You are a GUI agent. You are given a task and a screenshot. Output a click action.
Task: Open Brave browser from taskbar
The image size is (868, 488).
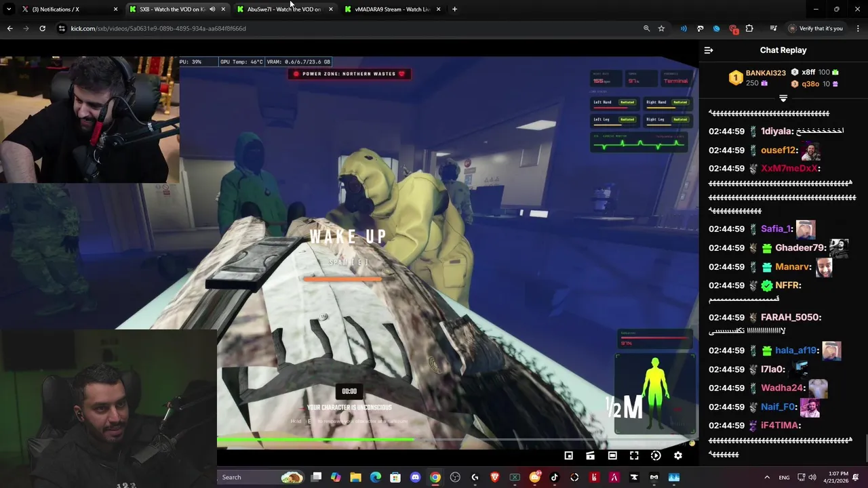[x=494, y=477]
